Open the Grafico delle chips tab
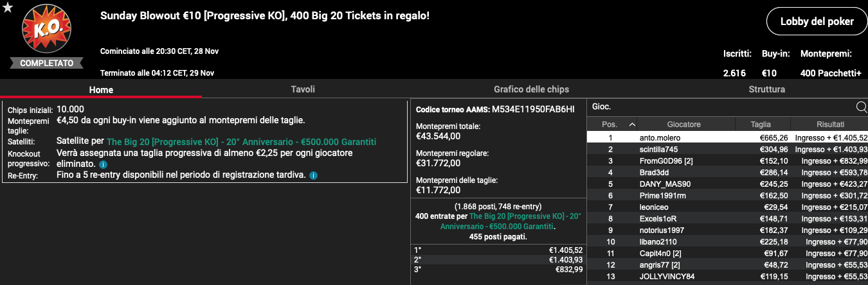 pyautogui.click(x=531, y=89)
